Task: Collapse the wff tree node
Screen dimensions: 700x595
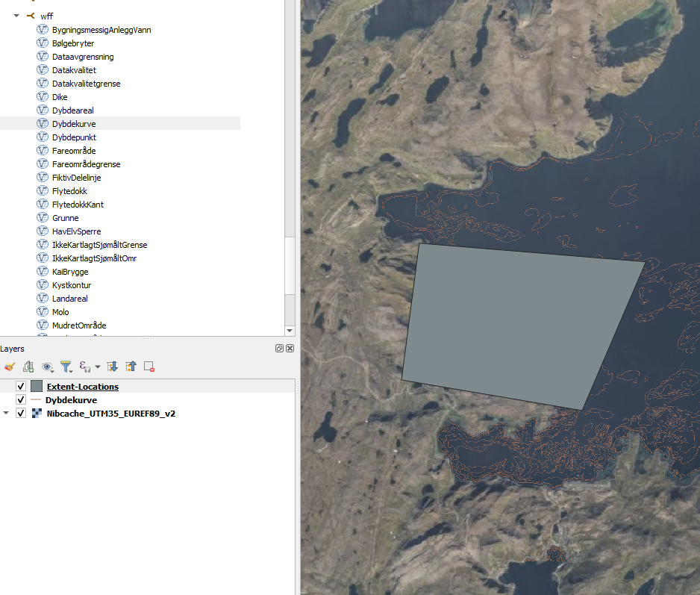Action: click(16, 16)
